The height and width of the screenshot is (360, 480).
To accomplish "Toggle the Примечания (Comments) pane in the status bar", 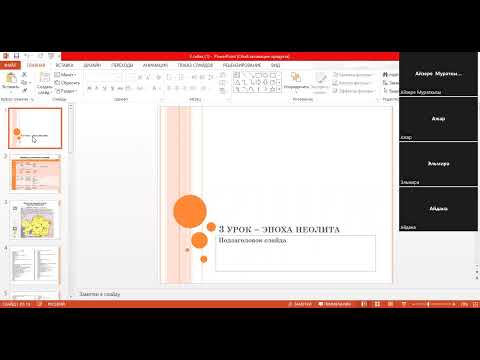I will click(335, 304).
